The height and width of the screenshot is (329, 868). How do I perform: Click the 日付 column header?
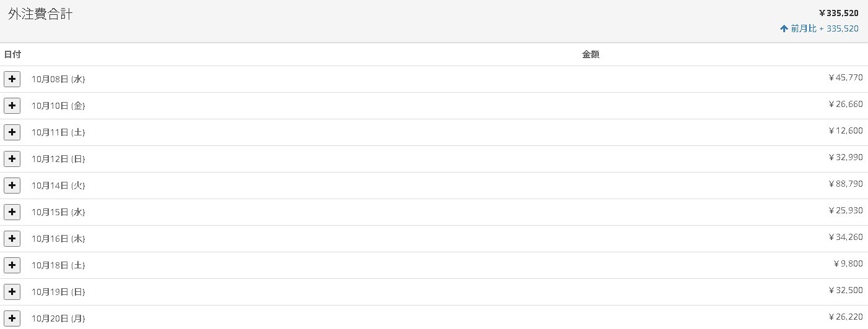[x=12, y=54]
